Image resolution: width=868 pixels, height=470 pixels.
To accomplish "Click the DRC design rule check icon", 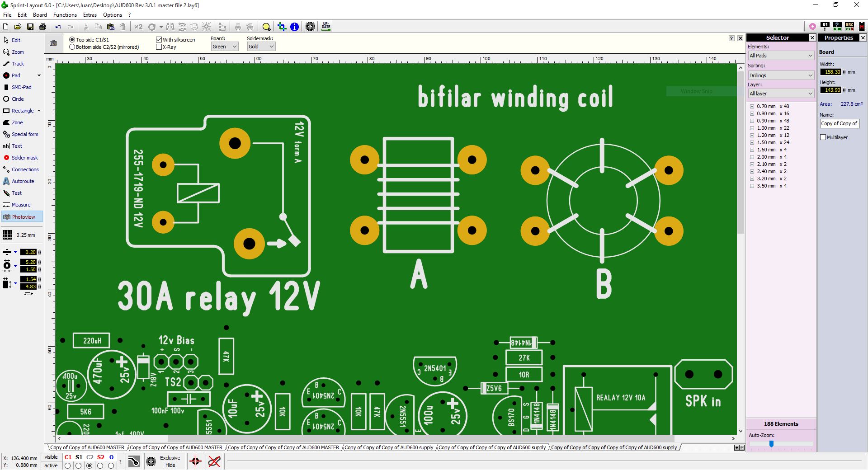I will click(849, 27).
